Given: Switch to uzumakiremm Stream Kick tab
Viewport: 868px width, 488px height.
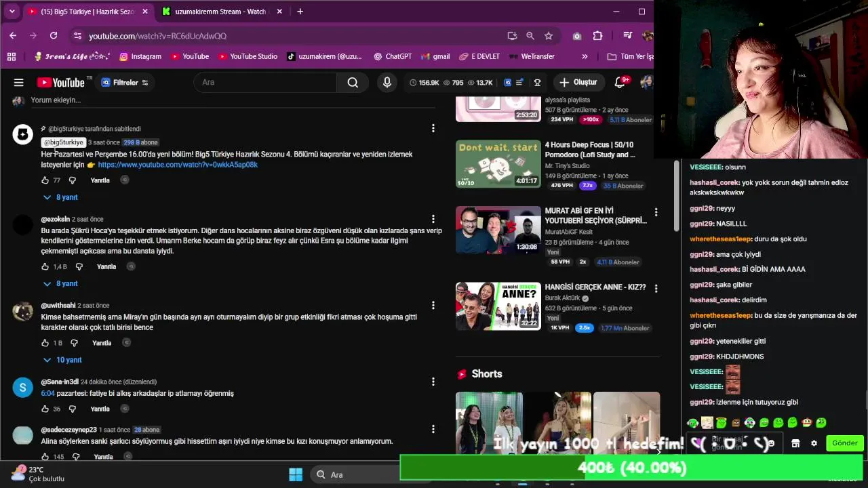Looking at the screenshot, I should pyautogui.click(x=220, y=12).
